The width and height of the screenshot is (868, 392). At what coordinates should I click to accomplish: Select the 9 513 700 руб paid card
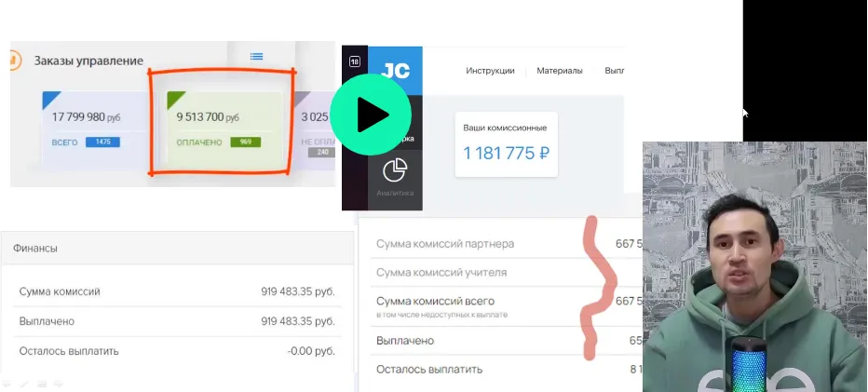coord(224,130)
